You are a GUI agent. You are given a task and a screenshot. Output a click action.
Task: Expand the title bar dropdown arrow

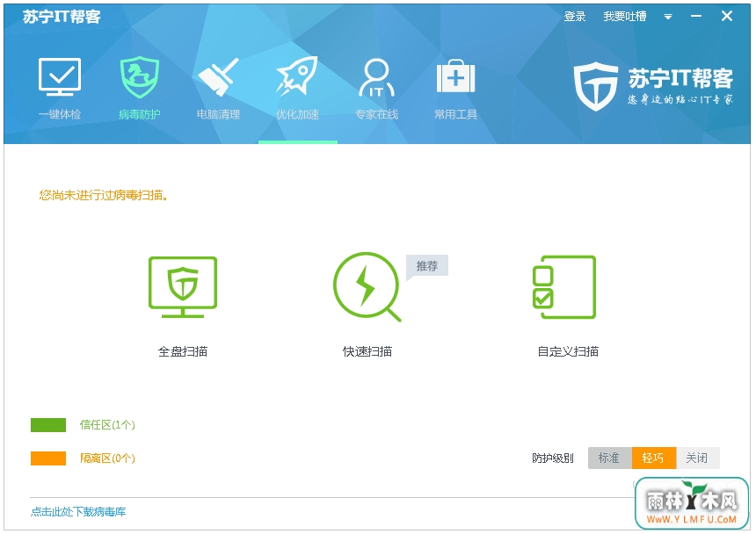(x=668, y=17)
